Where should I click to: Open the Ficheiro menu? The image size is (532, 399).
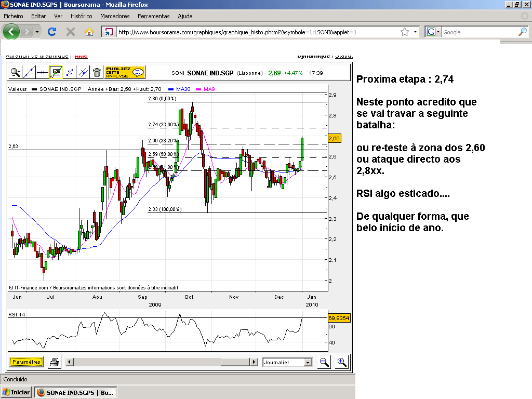(x=13, y=16)
